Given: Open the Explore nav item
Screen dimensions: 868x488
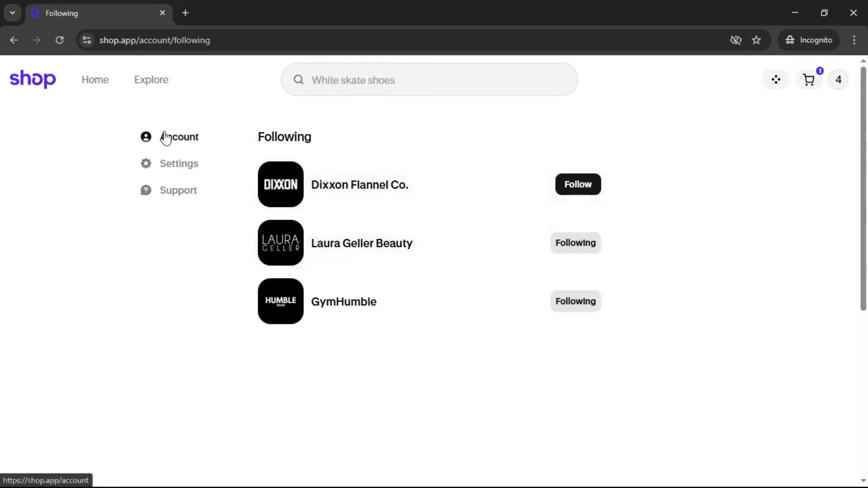Looking at the screenshot, I should pos(151,80).
